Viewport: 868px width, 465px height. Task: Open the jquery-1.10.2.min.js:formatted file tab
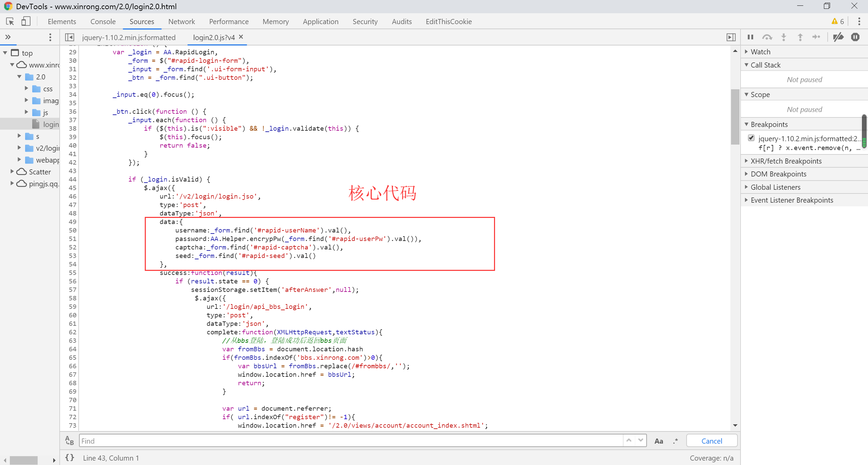129,37
